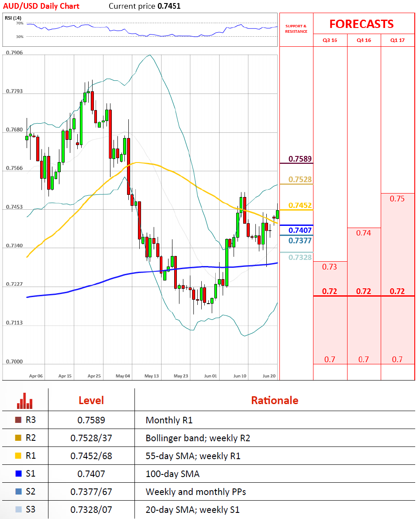
Task: Click the 0.7377/67 level cell
Action: pyautogui.click(x=91, y=491)
